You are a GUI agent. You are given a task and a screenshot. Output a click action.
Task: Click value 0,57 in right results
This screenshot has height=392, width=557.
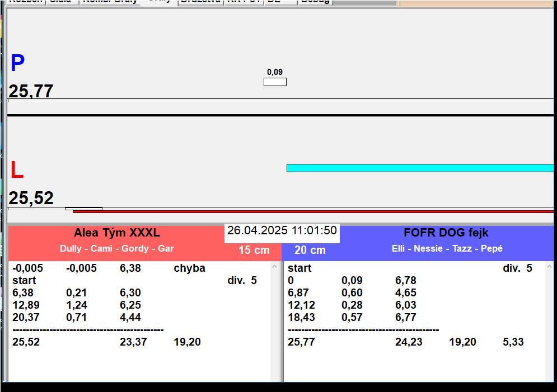pyautogui.click(x=352, y=317)
